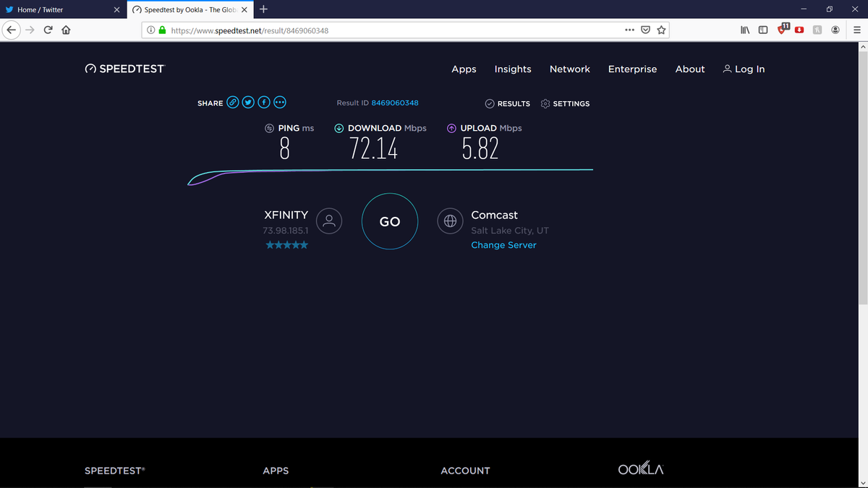Open a new browser tab with plus
Screen dimensions: 868x488
(263, 9)
